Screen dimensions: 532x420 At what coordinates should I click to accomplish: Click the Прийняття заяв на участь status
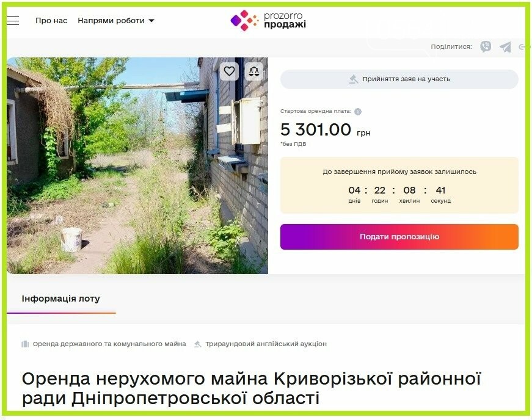point(399,79)
